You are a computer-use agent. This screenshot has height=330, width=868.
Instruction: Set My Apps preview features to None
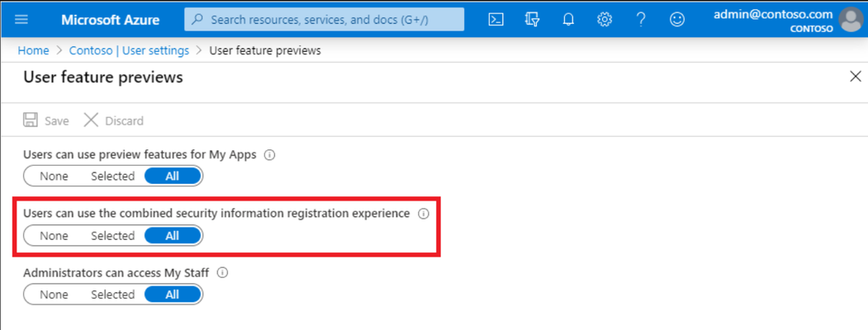[54, 177]
